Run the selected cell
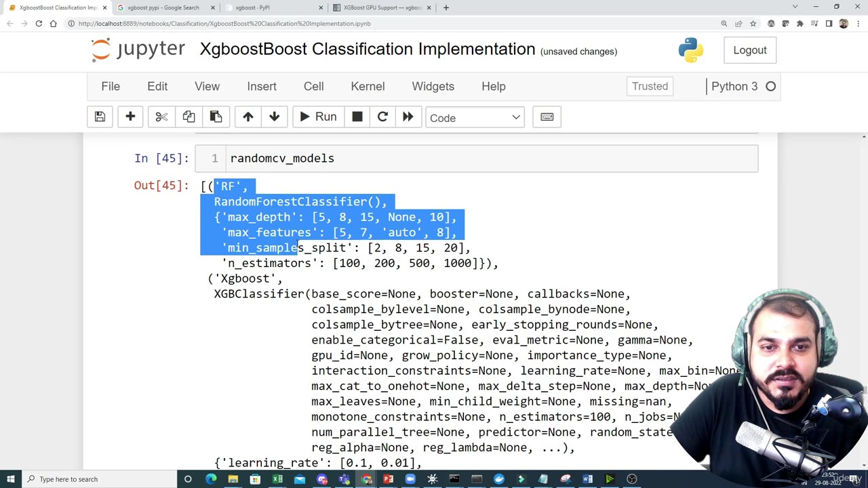The height and width of the screenshot is (488, 868). 318,117
